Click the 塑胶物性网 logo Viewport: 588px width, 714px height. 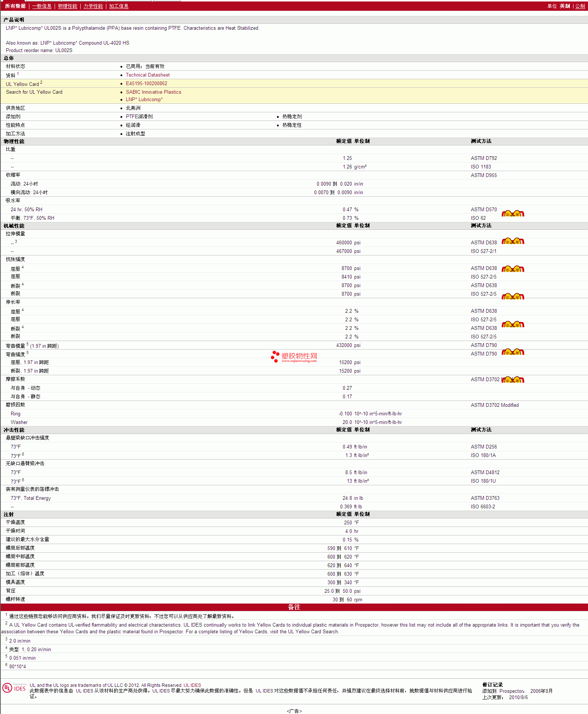[x=294, y=357]
